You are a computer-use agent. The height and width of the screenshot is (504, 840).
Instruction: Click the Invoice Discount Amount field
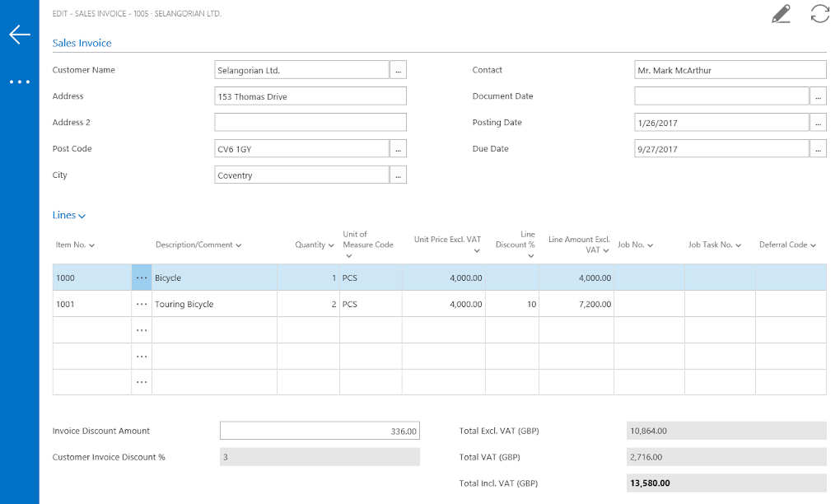[x=319, y=430]
